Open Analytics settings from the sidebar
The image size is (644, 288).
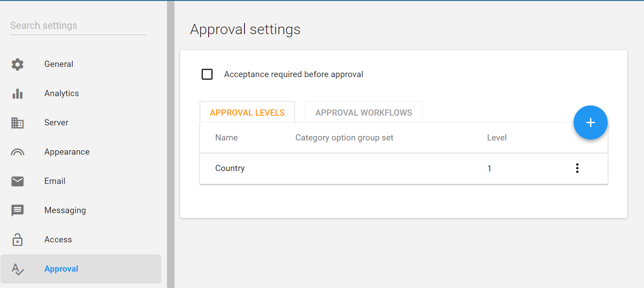(62, 93)
